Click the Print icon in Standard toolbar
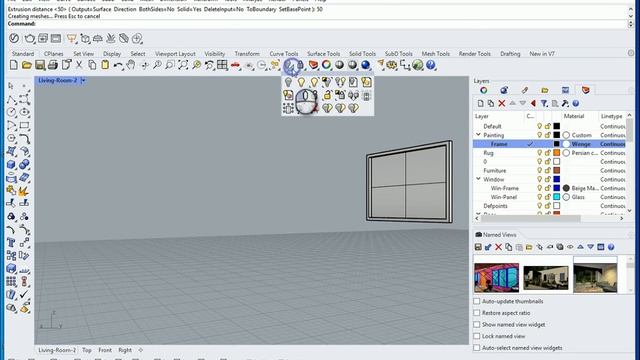The width and height of the screenshot is (640, 360). tap(53, 65)
